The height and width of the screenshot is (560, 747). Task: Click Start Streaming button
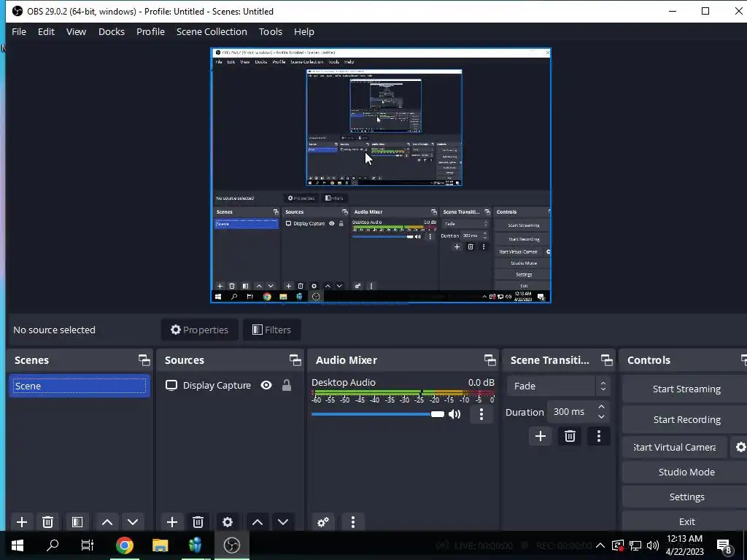pyautogui.click(x=686, y=389)
